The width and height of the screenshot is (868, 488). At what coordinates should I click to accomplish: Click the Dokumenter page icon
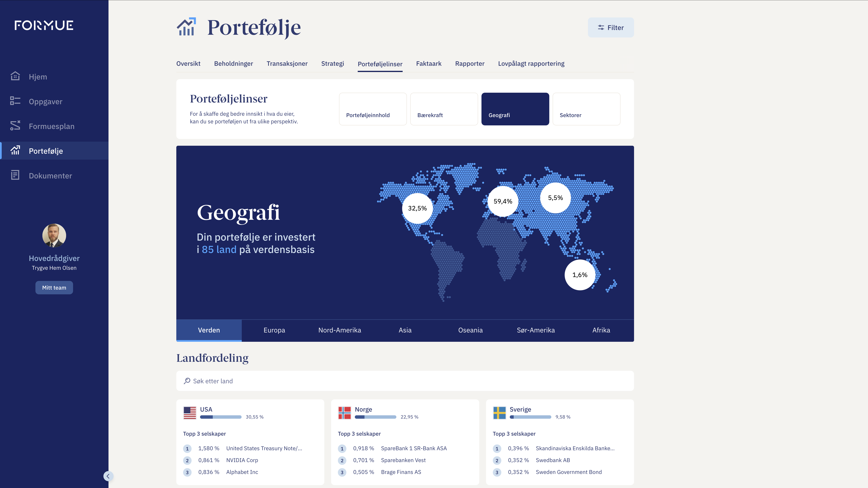point(15,175)
